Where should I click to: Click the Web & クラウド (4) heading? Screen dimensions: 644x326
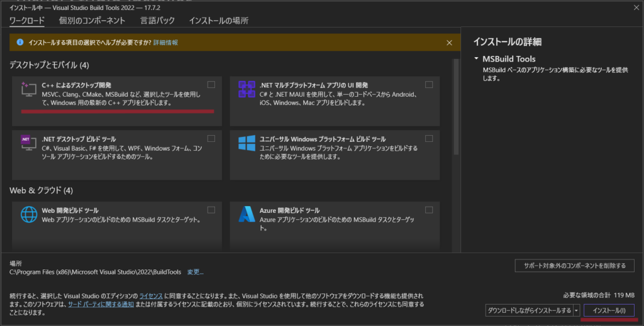tap(41, 190)
